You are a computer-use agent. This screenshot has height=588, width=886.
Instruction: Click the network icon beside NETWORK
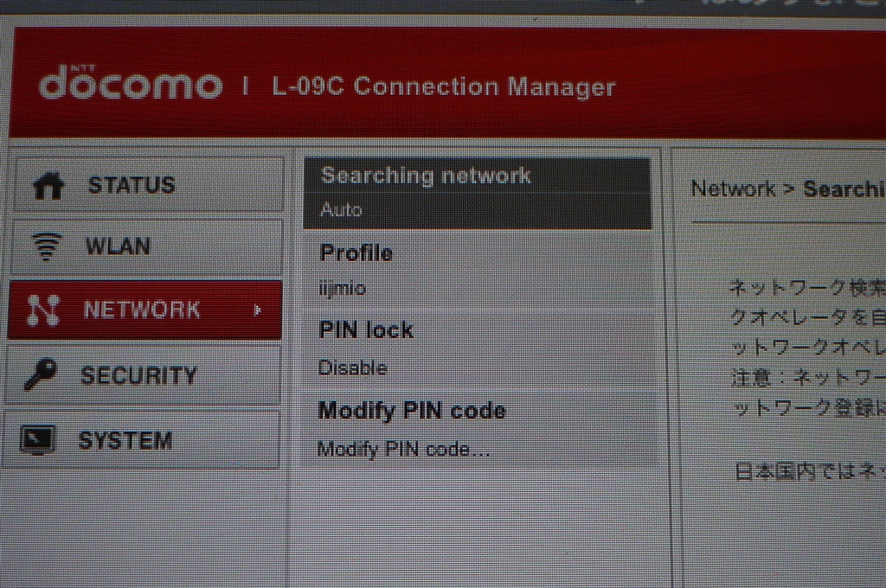pos(43,310)
